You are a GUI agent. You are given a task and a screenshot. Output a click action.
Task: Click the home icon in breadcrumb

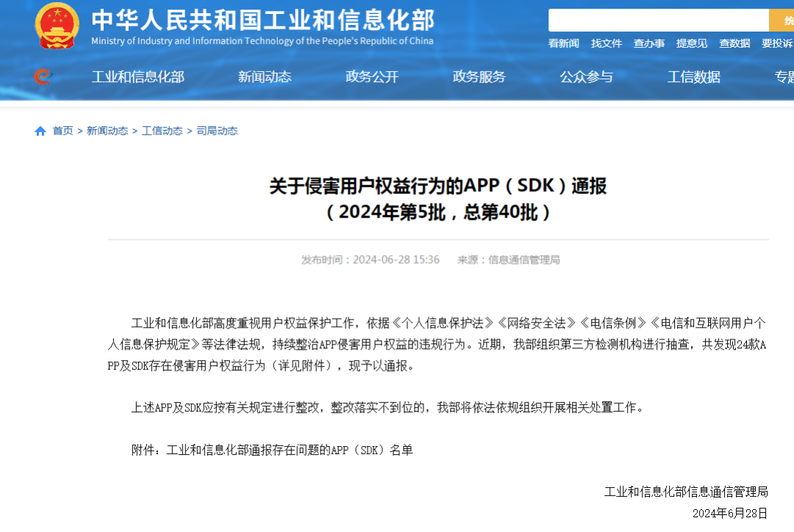point(40,131)
